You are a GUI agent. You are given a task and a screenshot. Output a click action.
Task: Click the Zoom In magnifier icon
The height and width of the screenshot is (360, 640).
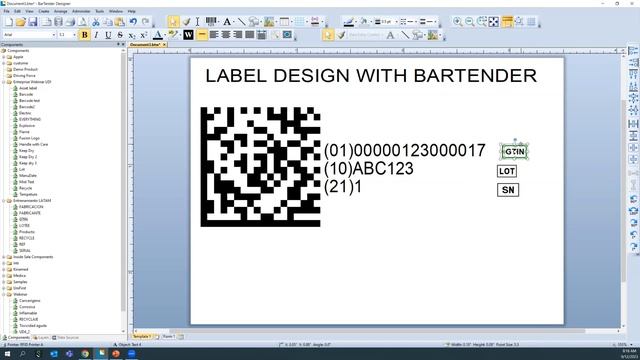point(458,22)
